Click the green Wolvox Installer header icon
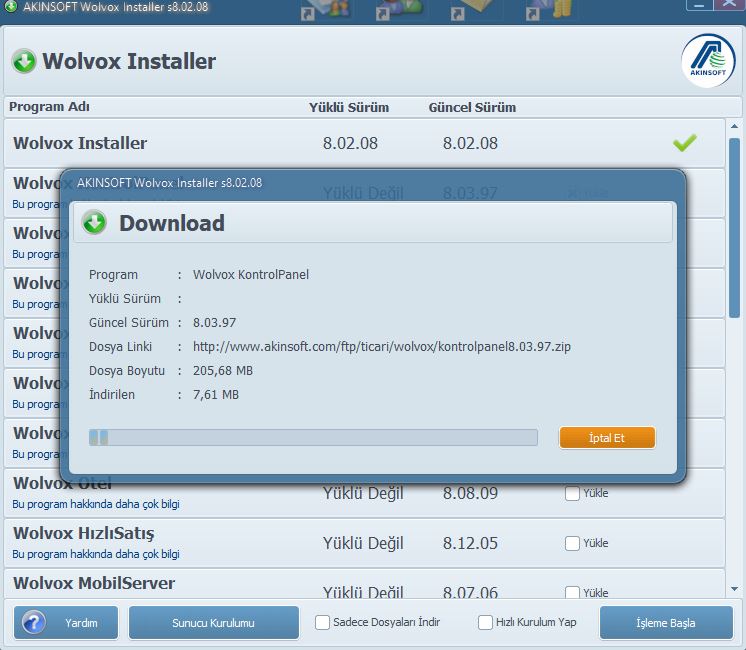Viewport: 746px width, 650px height. [24, 61]
